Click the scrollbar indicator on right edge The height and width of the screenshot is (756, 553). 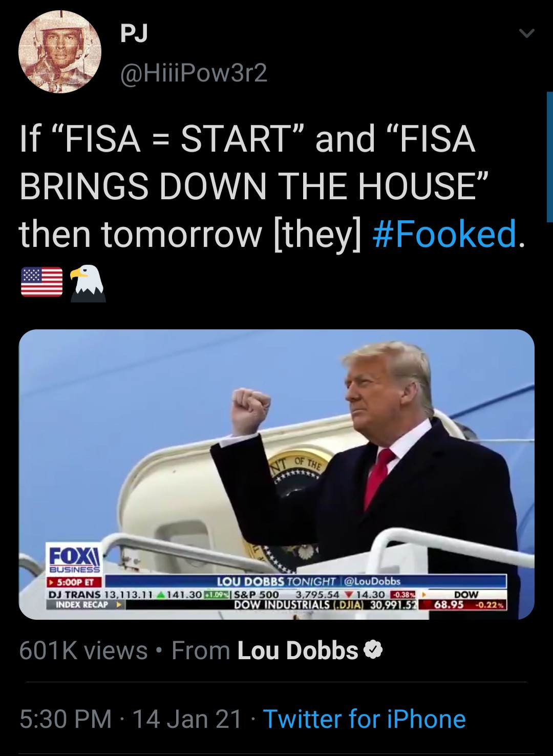550,157
